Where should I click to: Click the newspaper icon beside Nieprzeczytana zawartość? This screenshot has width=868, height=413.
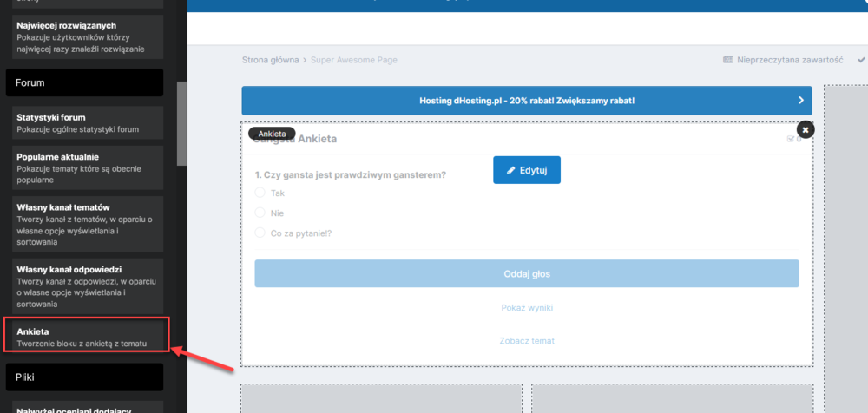click(727, 60)
